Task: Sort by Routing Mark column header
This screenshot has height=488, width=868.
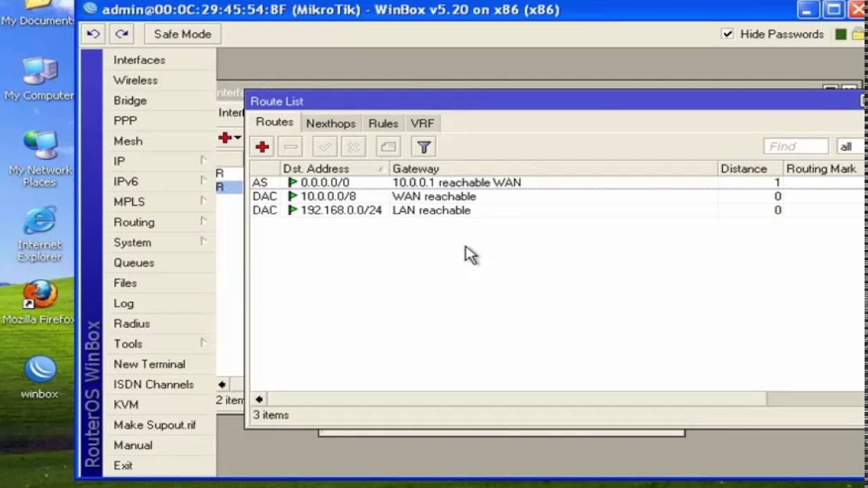Action: coord(824,169)
